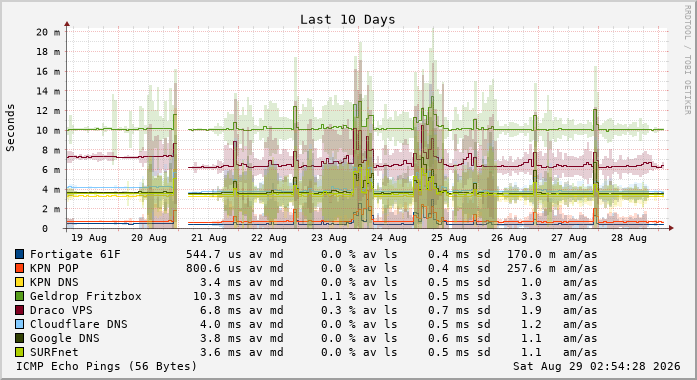This screenshot has height=380, width=697.
Task: Click the '0.6 ms sd' deviation value
Action: coord(459,338)
